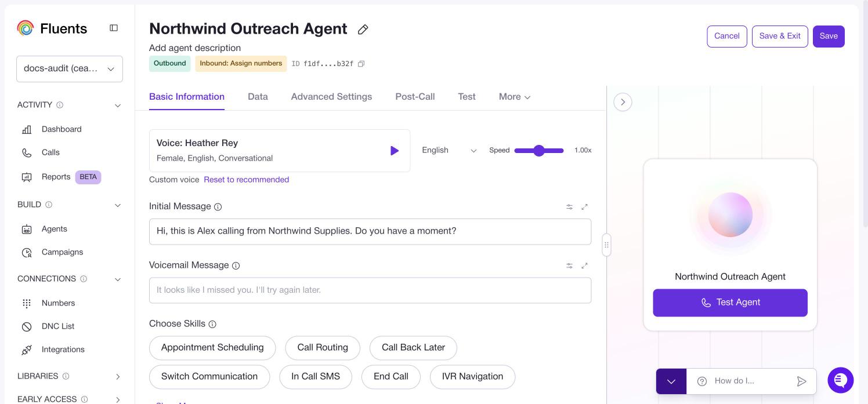Click the Voicemail Message input field
Screen dimensions: 868x404
coord(370,290)
